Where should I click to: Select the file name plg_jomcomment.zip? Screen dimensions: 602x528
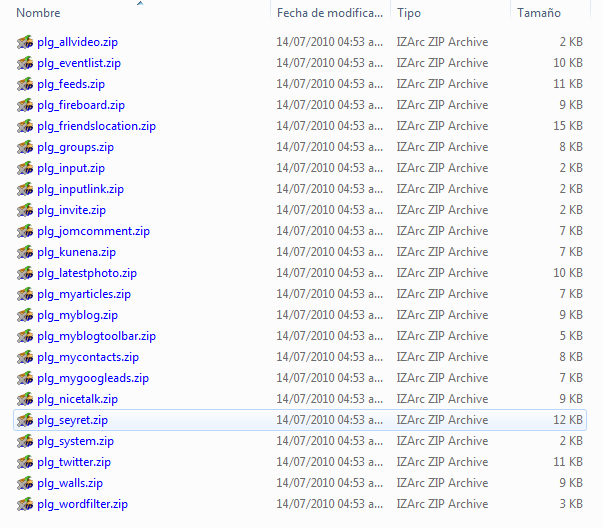pos(94,231)
